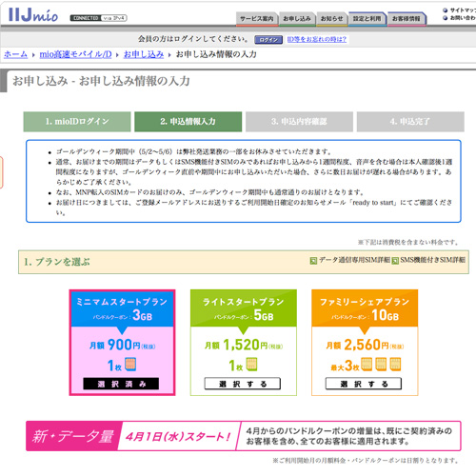
Task: Click the SIM card icon in ライトスタートプラン
Action: [x=251, y=365]
